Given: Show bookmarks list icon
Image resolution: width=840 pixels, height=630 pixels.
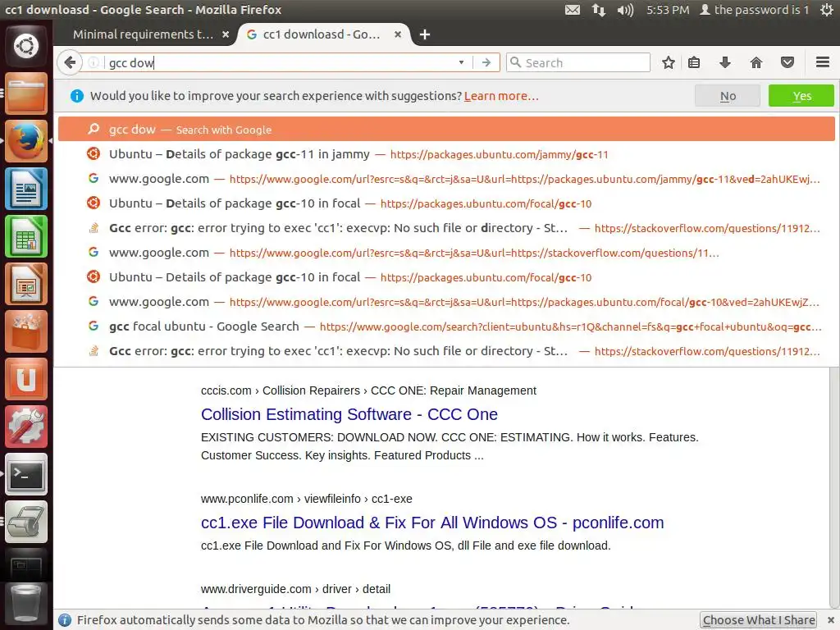Looking at the screenshot, I should (694, 62).
